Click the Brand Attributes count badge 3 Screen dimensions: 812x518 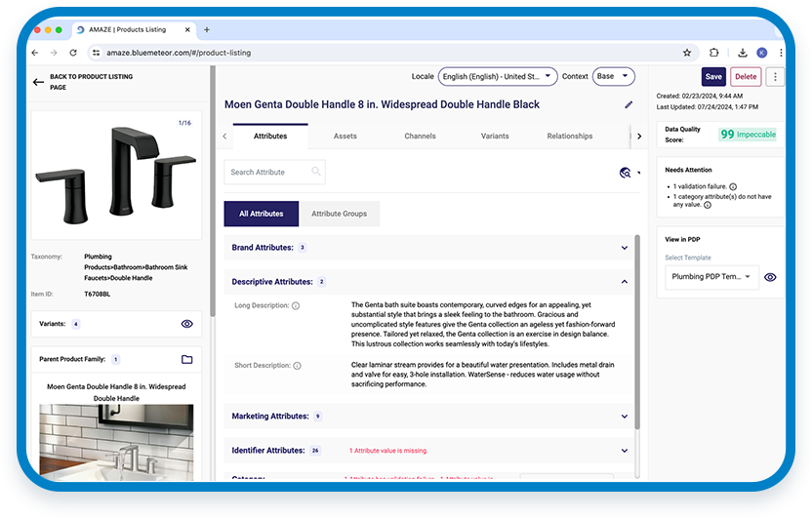[303, 248]
